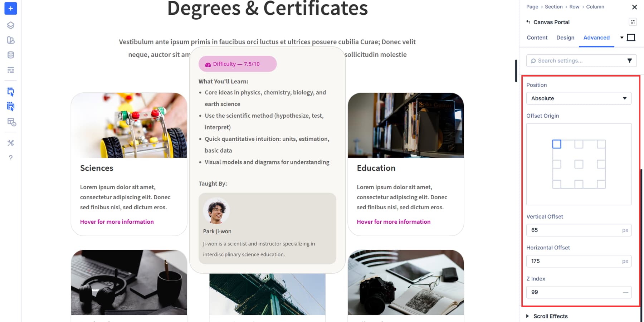
Task: Click the settings filter funnel icon
Action: pos(630,61)
